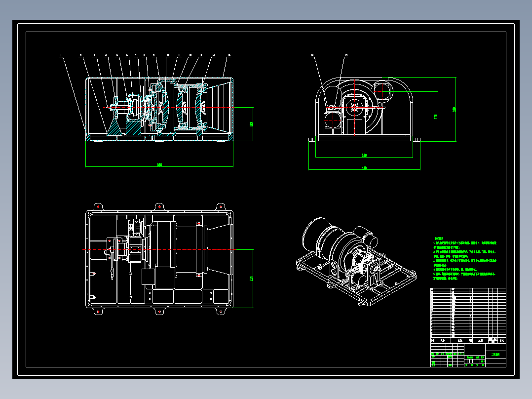Click the leftmost part balloon above the sectional view
The height and width of the screenshot is (399, 532).
pos(61,55)
